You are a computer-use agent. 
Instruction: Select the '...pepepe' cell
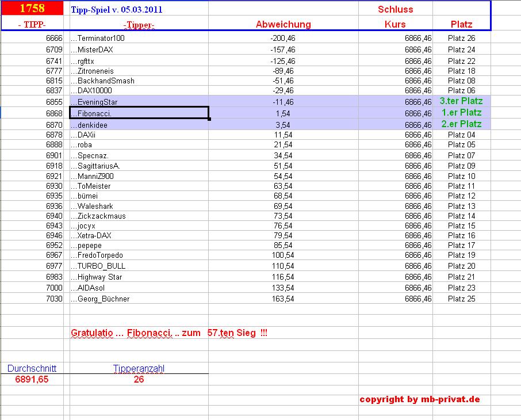pos(139,246)
